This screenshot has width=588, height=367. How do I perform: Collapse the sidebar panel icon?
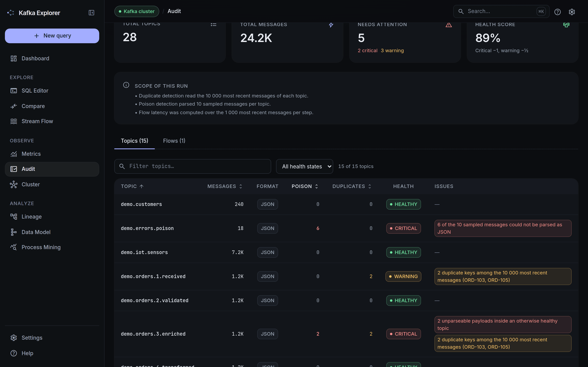(91, 13)
